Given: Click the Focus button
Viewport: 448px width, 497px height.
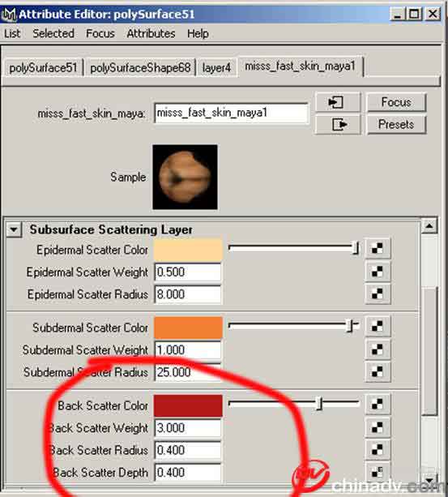Looking at the screenshot, I should (396, 102).
